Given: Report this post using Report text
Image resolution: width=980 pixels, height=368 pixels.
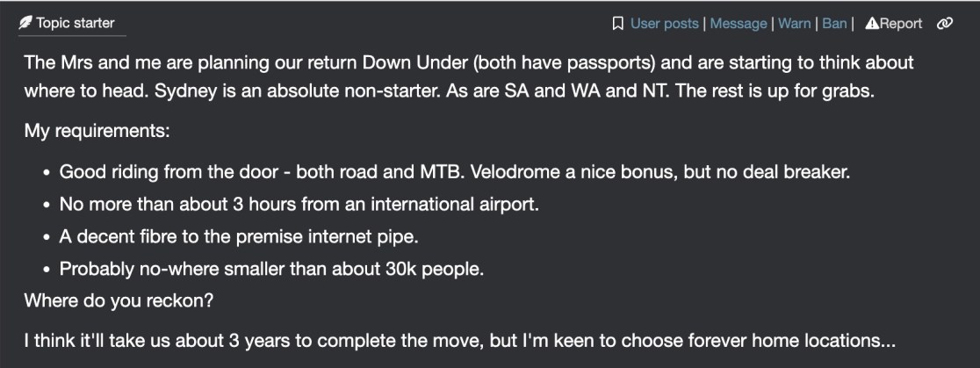Looking at the screenshot, I should [901, 24].
